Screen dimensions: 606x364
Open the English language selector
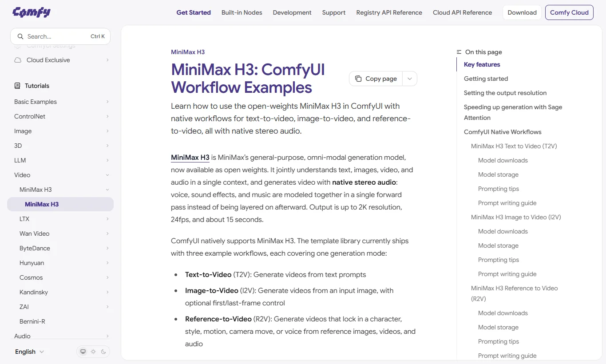click(29, 352)
